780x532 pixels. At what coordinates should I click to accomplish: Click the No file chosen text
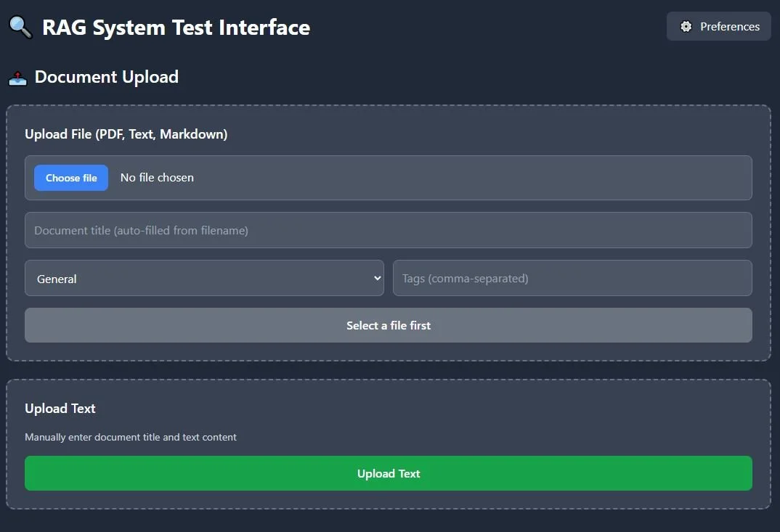(157, 178)
